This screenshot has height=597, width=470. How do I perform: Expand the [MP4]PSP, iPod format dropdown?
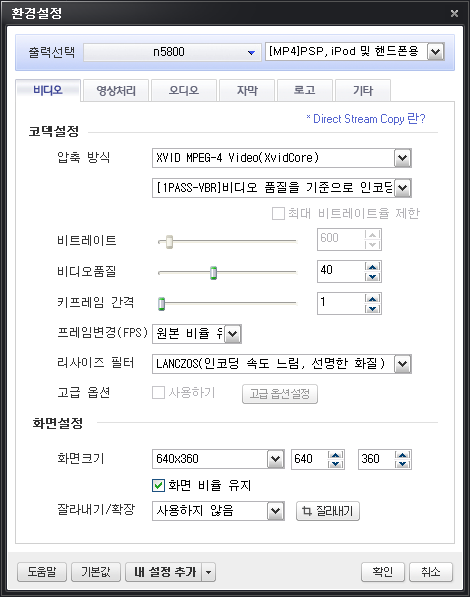[x=436, y=52]
